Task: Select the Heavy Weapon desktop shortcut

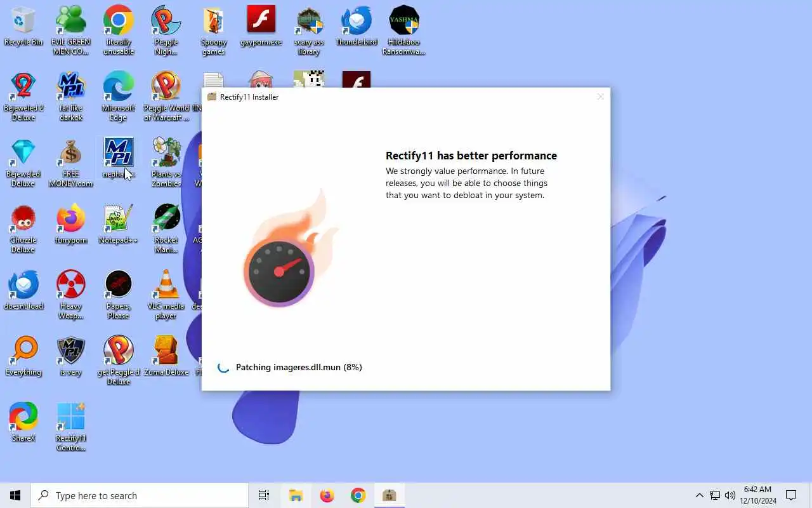Action: point(71,295)
